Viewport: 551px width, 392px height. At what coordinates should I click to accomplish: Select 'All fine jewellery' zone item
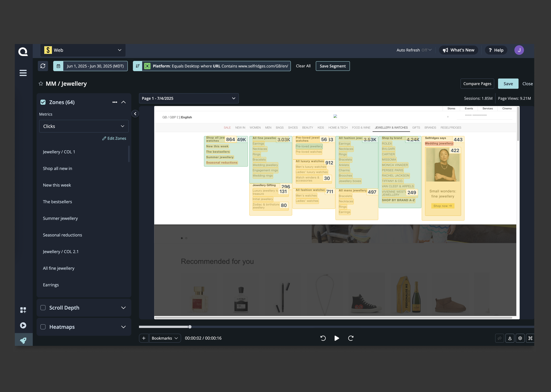click(59, 268)
